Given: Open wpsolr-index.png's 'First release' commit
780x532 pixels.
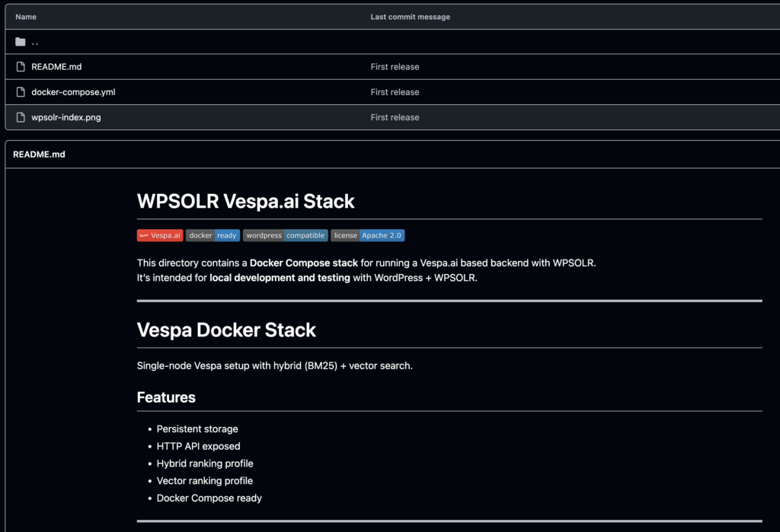Looking at the screenshot, I should tap(395, 117).
